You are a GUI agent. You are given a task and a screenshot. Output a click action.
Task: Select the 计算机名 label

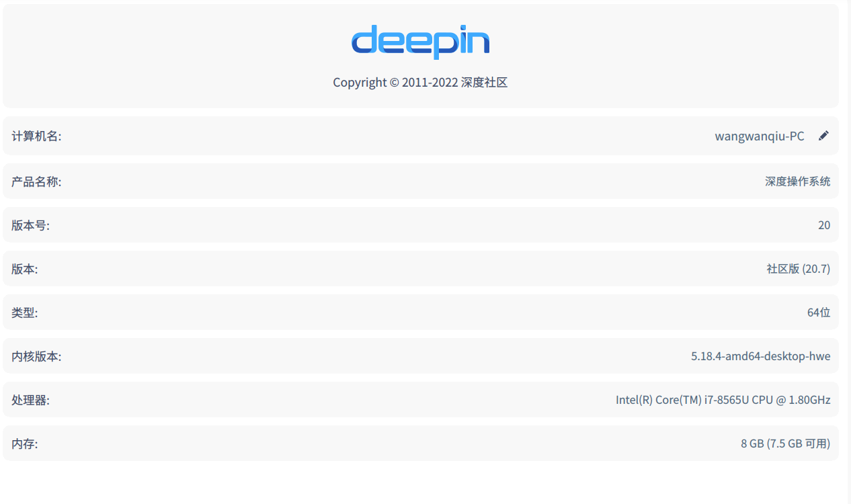[36, 136]
